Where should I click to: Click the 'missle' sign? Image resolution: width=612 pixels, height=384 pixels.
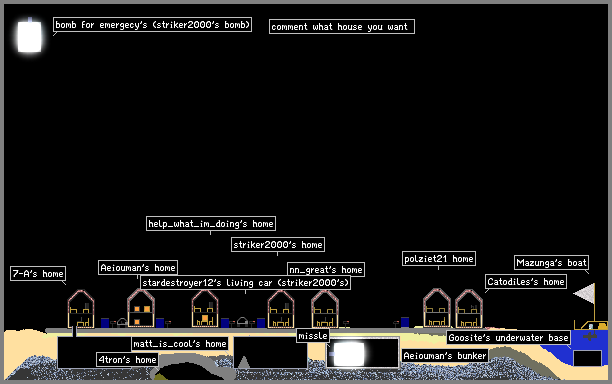(313, 336)
